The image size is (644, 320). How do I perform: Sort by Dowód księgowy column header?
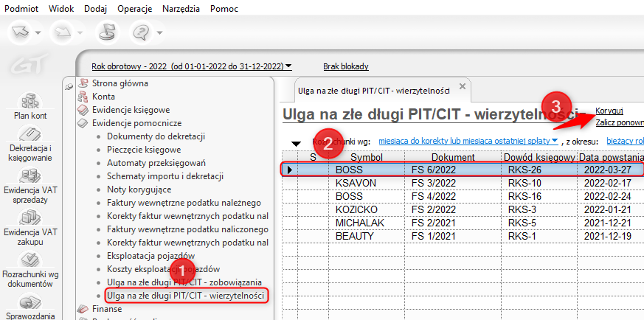tap(540, 157)
